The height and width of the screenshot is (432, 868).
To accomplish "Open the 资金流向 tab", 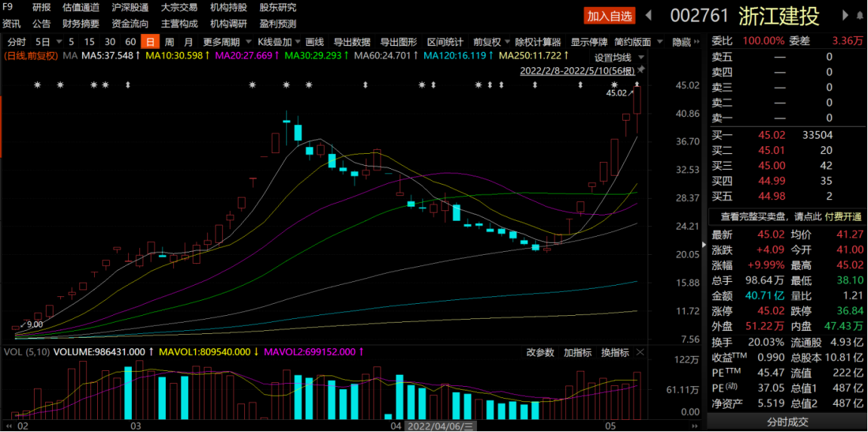I will click(x=130, y=23).
